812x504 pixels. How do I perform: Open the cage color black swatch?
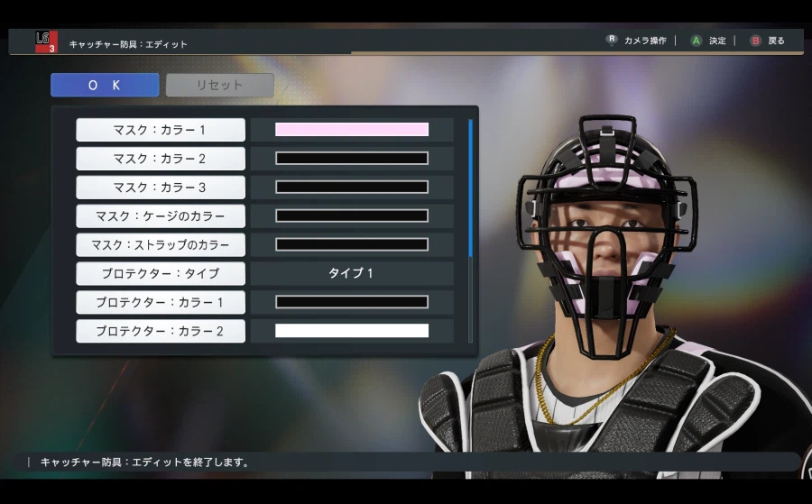tap(352, 215)
